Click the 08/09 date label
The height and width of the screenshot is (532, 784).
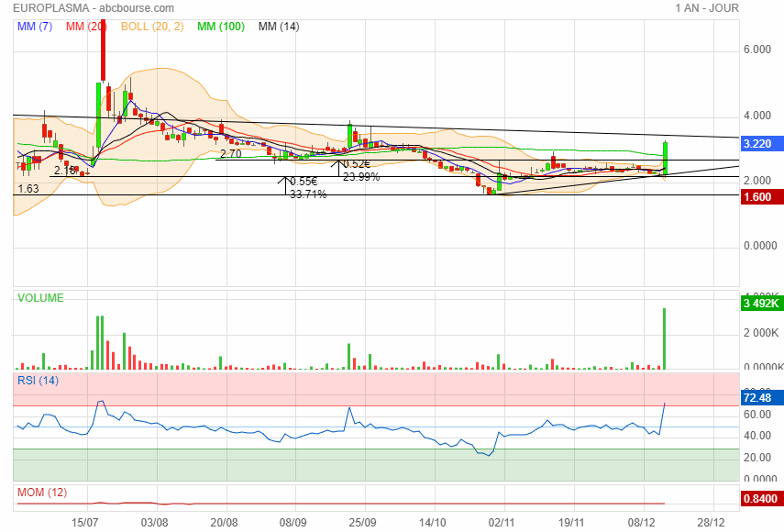[x=293, y=523]
